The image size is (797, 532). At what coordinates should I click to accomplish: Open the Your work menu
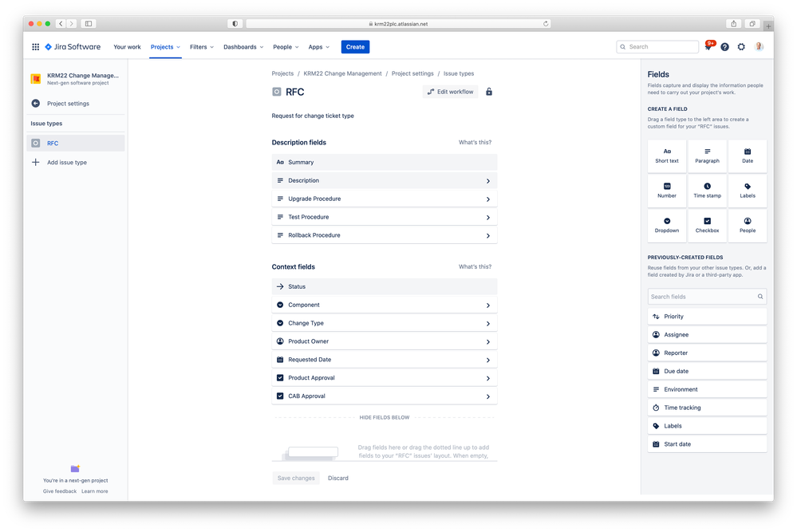(127, 47)
